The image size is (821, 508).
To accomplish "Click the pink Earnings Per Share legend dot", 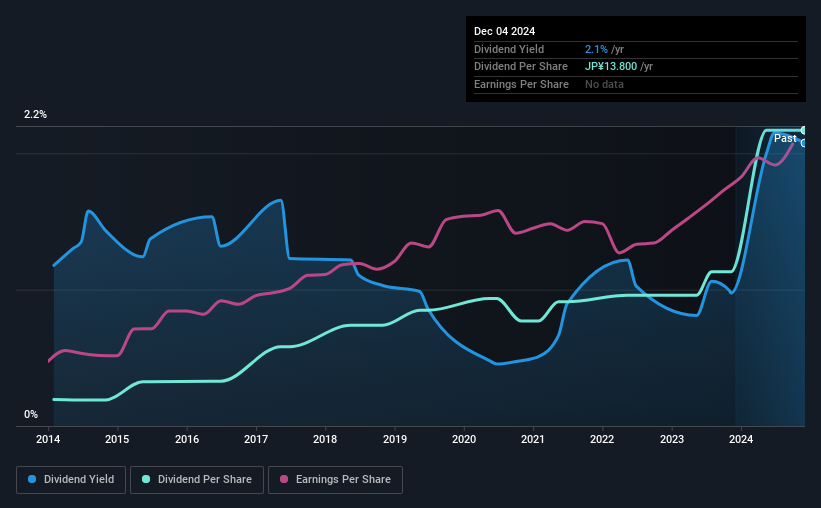I will (283, 480).
